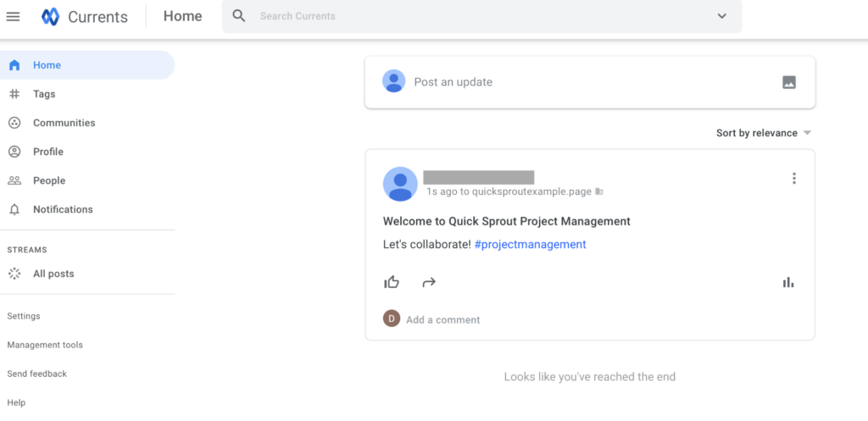
Task: Click the Currents app name text
Action: coord(98,17)
